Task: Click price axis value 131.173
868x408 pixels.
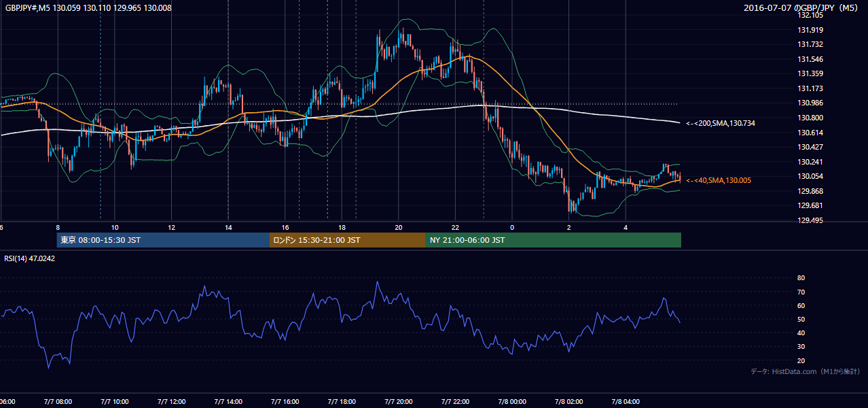Action: point(811,88)
